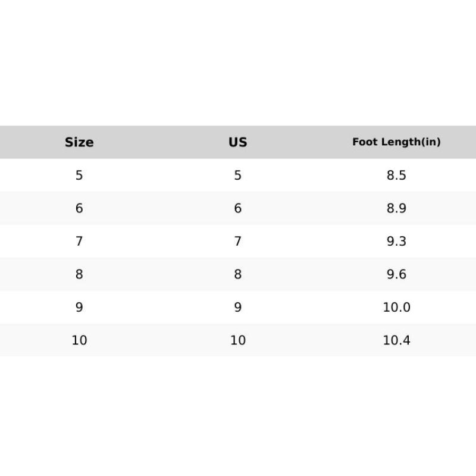The height and width of the screenshot is (476, 476).
Task: Select the 9.6 foot length cell
Action: 396,274
